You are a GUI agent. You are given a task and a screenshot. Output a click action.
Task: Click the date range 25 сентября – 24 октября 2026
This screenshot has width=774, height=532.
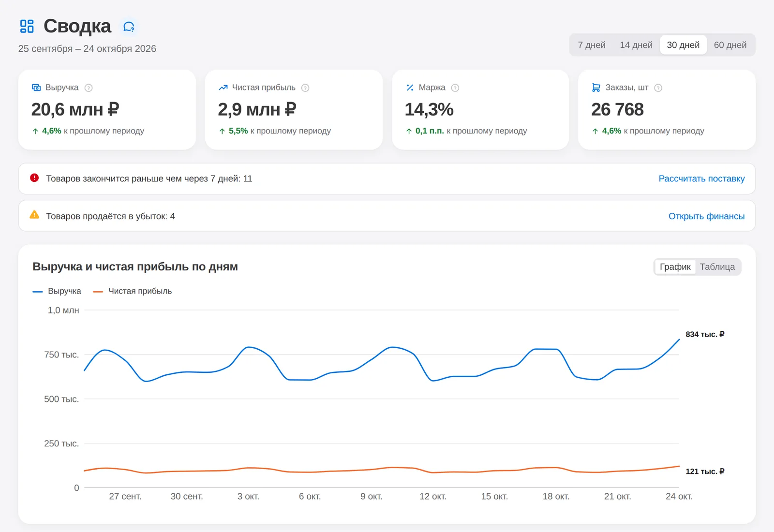tap(87, 49)
